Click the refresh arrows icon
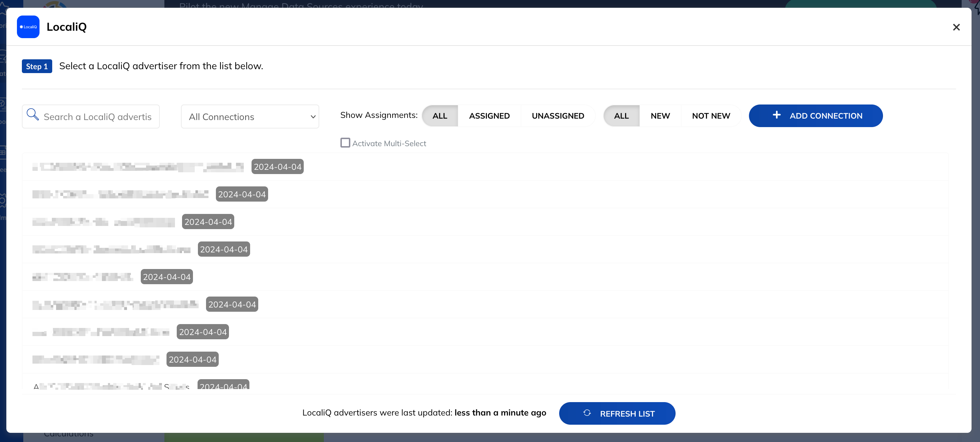 [x=587, y=413]
